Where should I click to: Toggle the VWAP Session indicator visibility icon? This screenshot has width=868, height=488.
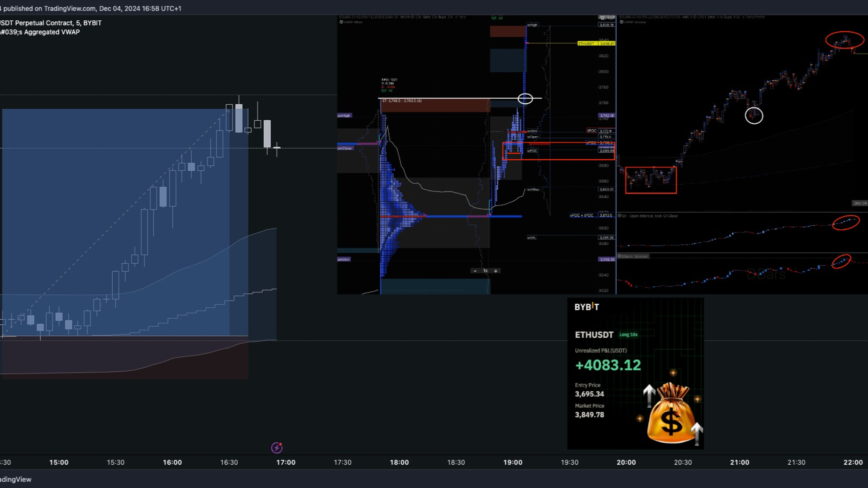(621, 22)
